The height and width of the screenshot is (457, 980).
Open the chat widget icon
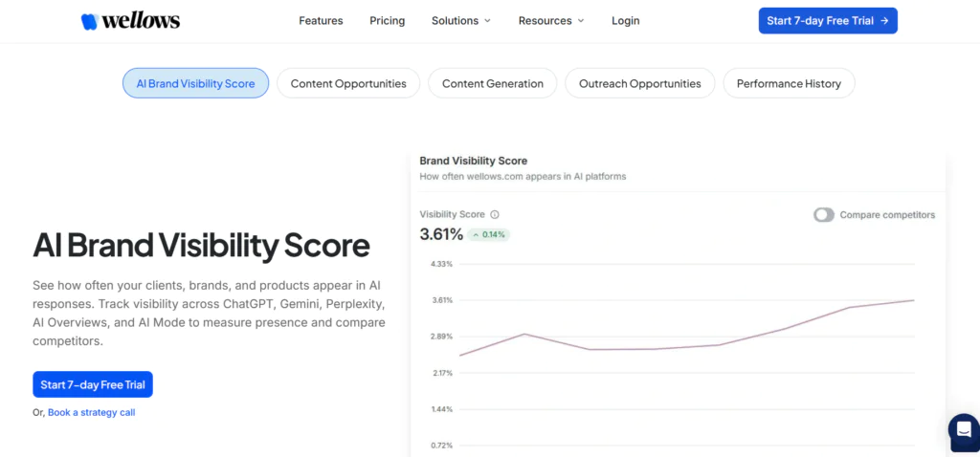[x=963, y=429]
